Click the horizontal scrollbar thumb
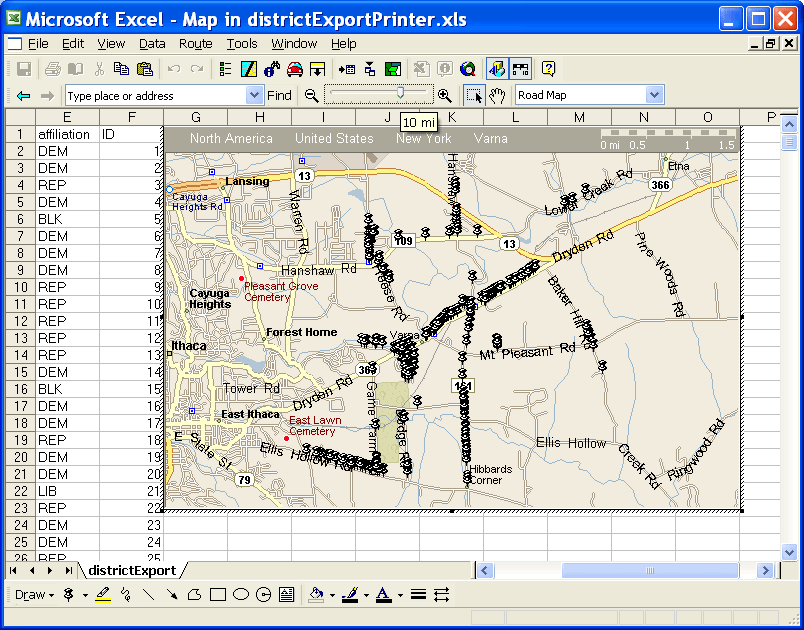Image resolution: width=804 pixels, height=630 pixels. 650,570
